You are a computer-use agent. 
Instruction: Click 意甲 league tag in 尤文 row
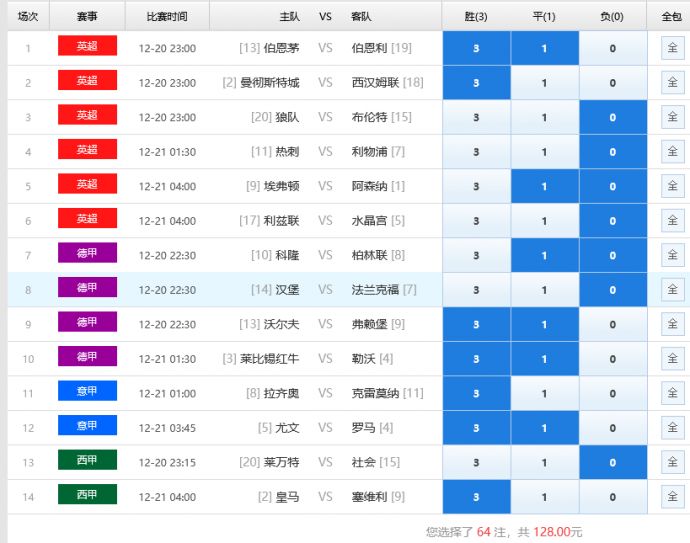pos(87,426)
